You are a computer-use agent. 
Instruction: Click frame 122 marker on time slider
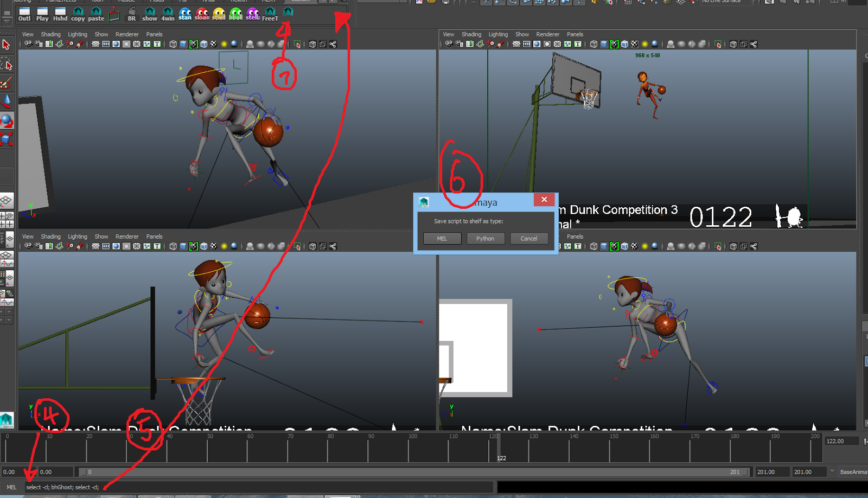point(499,448)
